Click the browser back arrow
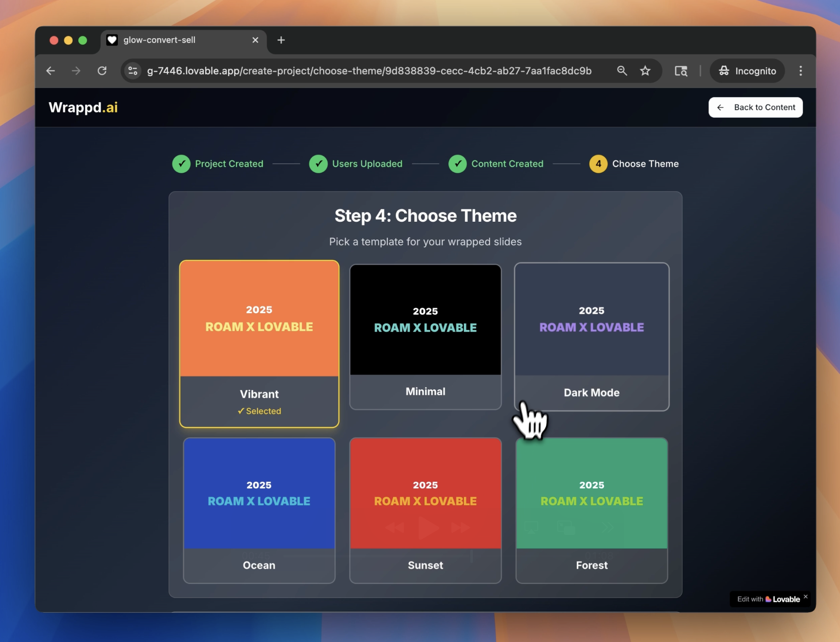 pos(51,71)
